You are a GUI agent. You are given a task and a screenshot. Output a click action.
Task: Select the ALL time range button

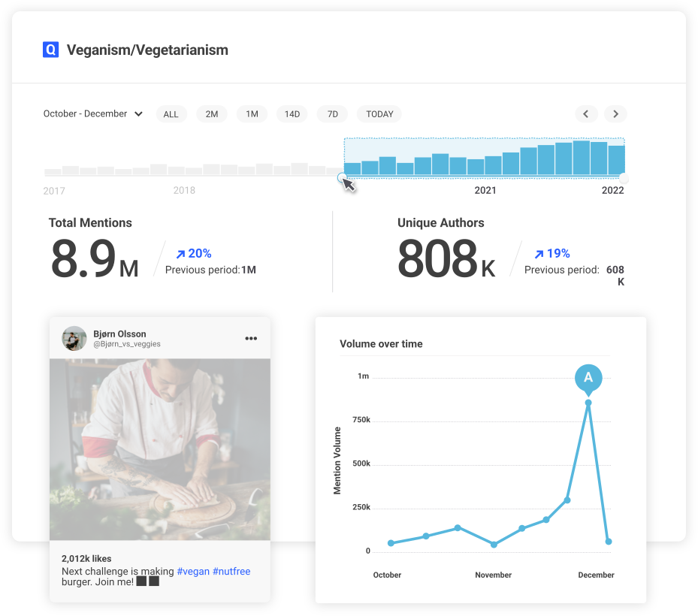[x=171, y=114]
